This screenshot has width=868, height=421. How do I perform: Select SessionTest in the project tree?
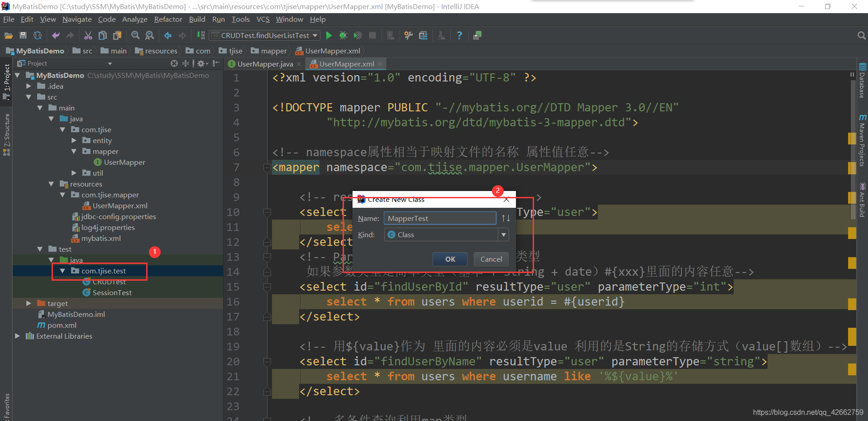(112, 292)
